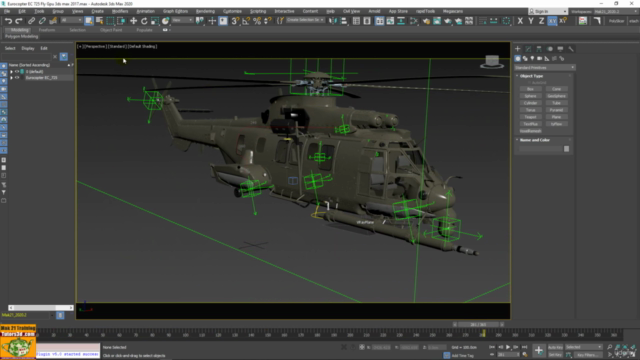The height and width of the screenshot is (360, 640).
Task: Click the time slider frame handle
Action: point(478,324)
